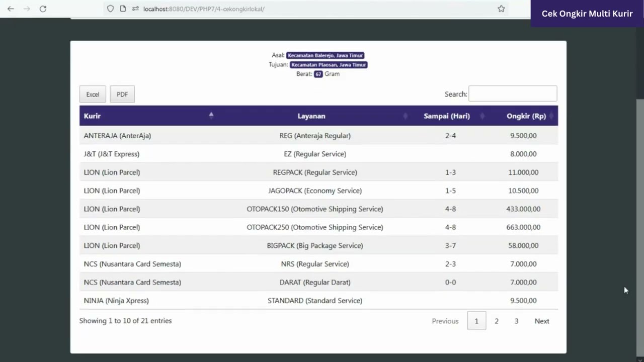This screenshot has width=644, height=362.
Task: Sort table by Kurir column
Action: pos(148,116)
